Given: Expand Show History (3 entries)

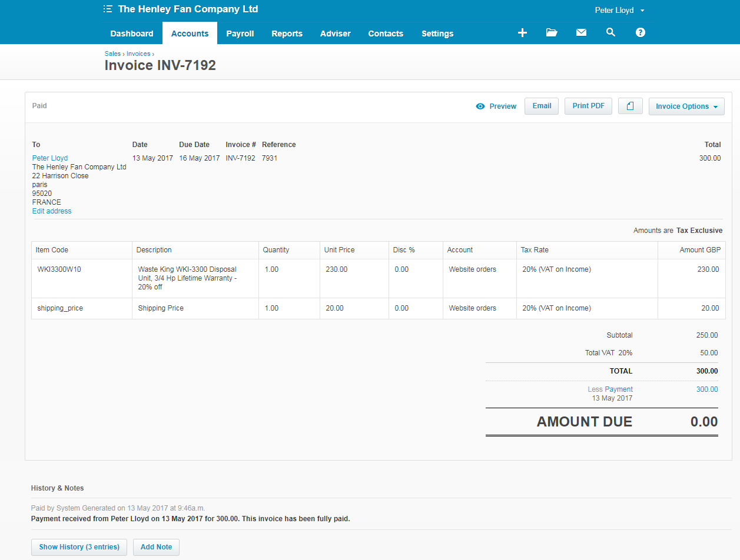Looking at the screenshot, I should click(79, 547).
